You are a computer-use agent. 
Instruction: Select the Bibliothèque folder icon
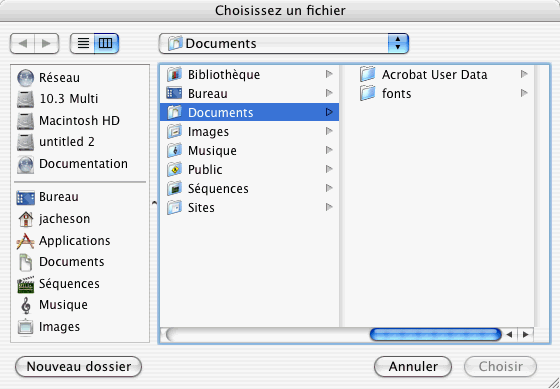tap(174, 74)
